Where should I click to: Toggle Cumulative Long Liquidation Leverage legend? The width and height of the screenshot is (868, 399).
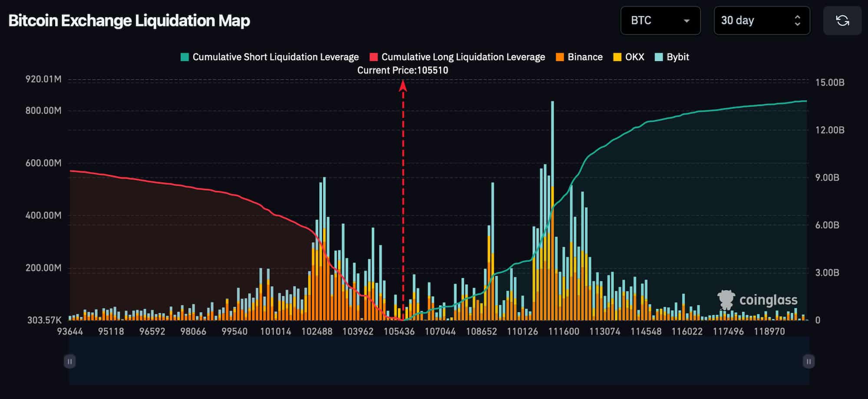point(457,57)
